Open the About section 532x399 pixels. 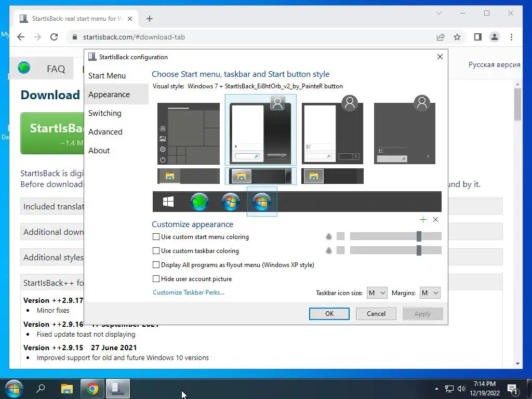click(99, 150)
